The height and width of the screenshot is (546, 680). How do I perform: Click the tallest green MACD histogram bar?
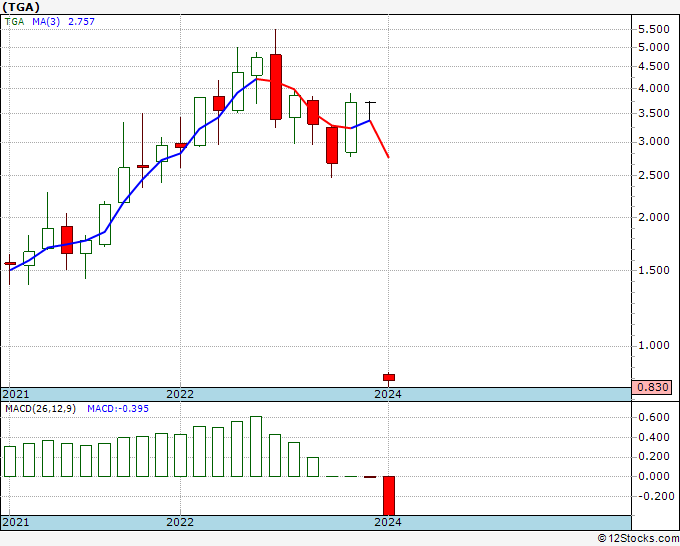(256, 447)
